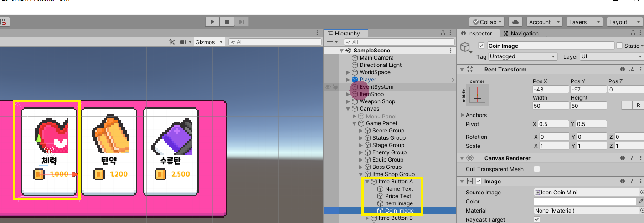644x223 pixels.
Task: Collapse the Canvas object
Action: click(x=349, y=109)
